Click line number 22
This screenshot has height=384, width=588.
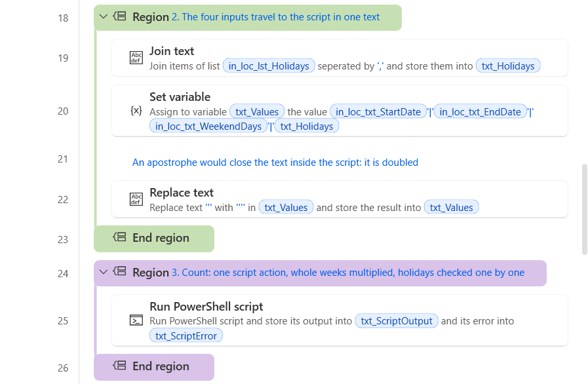click(x=63, y=199)
